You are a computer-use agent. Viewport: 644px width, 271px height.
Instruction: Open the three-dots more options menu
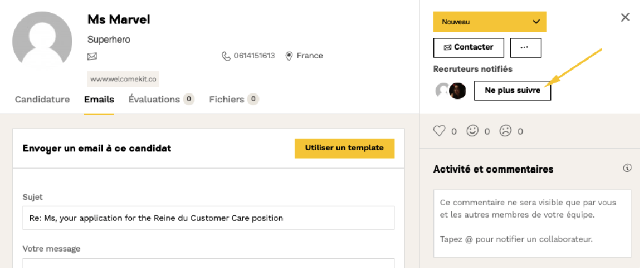click(525, 47)
